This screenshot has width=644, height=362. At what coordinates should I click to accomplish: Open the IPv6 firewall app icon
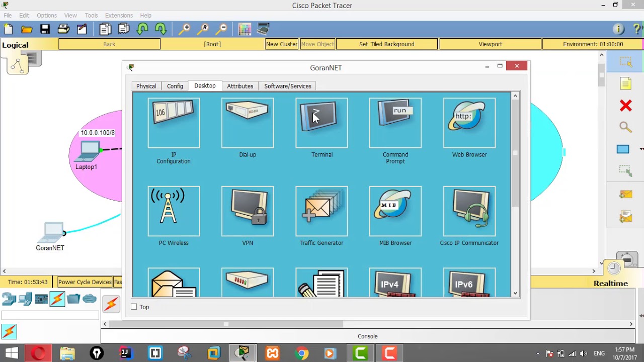(x=469, y=283)
